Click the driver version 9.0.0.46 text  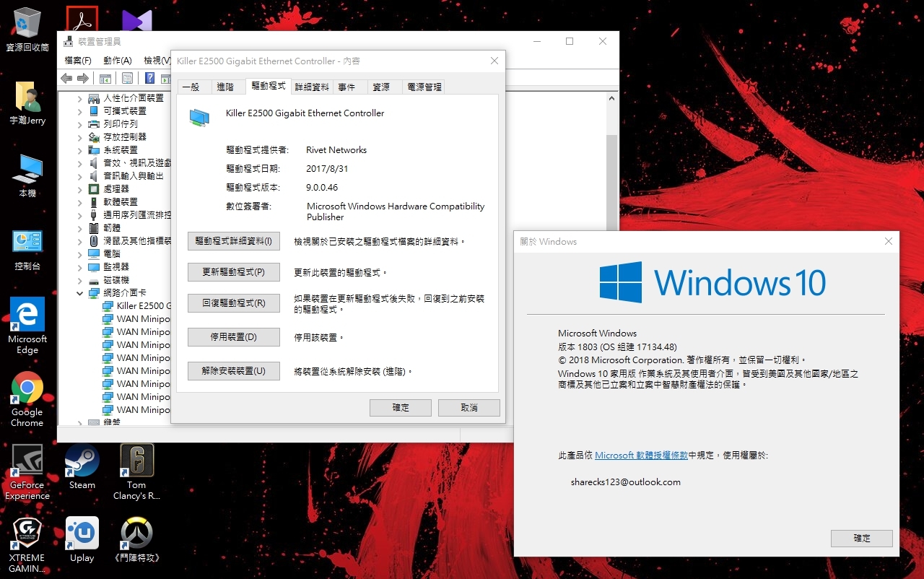(x=322, y=188)
